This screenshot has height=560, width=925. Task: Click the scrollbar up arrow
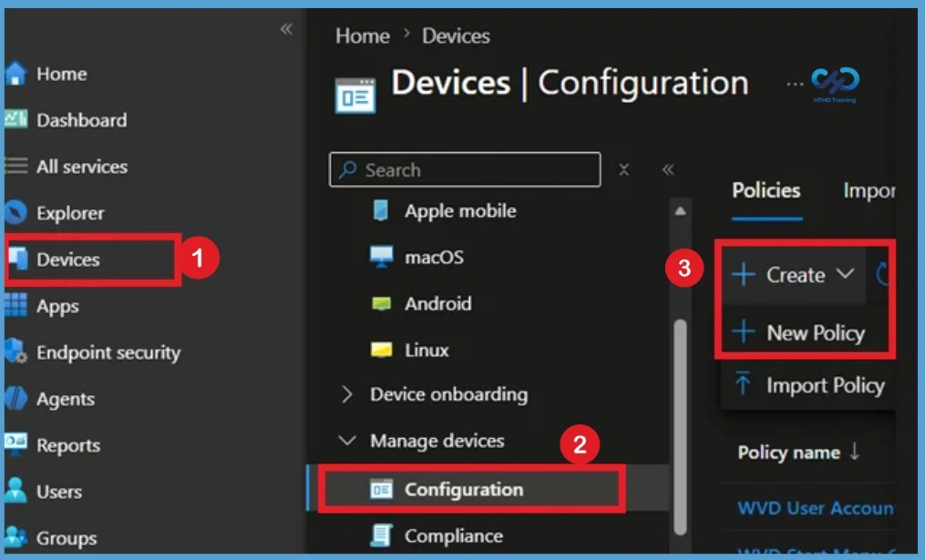(x=680, y=210)
